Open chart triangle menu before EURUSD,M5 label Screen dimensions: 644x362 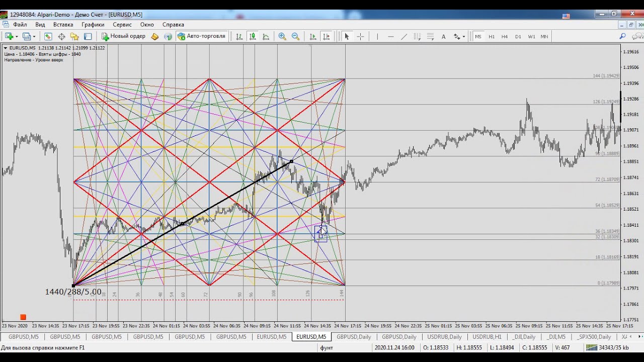[6, 48]
